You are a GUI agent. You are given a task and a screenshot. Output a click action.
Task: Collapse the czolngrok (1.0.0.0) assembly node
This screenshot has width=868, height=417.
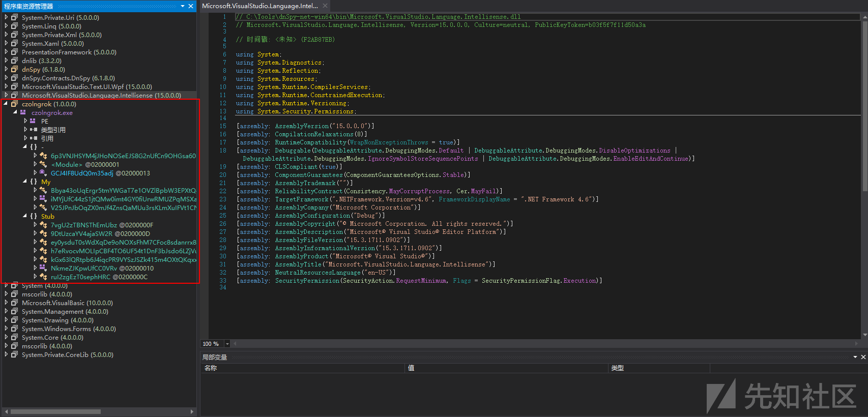[x=6, y=104]
